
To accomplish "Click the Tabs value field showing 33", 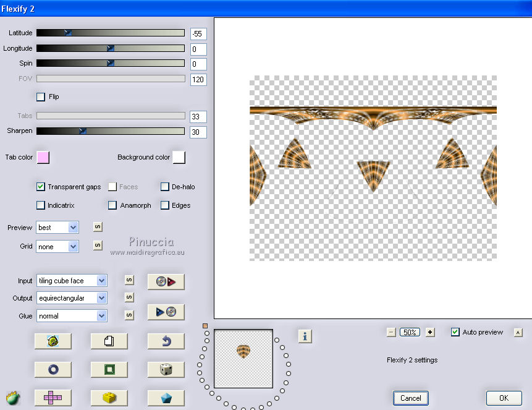I will coord(198,116).
